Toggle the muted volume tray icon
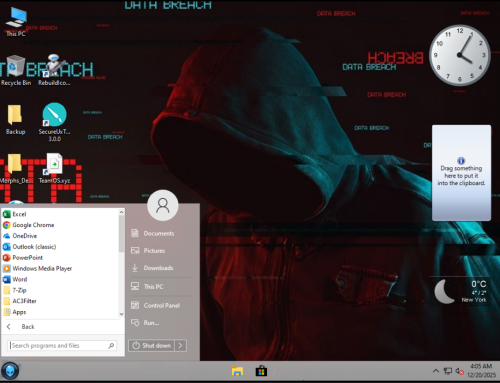Screen dimensions: 500x383 pyautogui.click(x=459, y=371)
